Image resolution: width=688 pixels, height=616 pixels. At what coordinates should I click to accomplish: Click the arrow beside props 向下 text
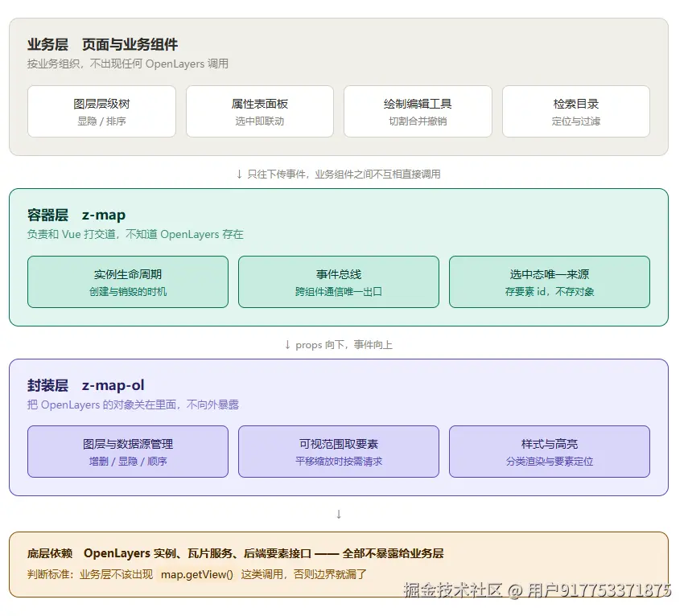pyautogui.click(x=287, y=345)
